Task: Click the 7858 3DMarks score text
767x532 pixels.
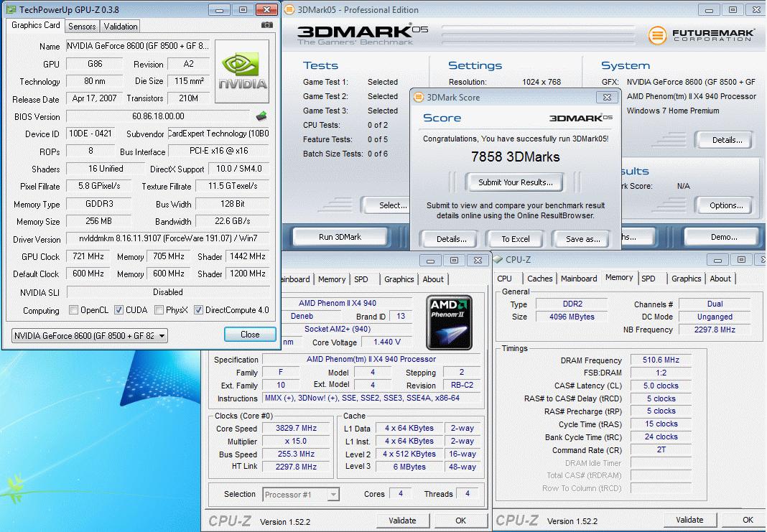Action: 515,157
